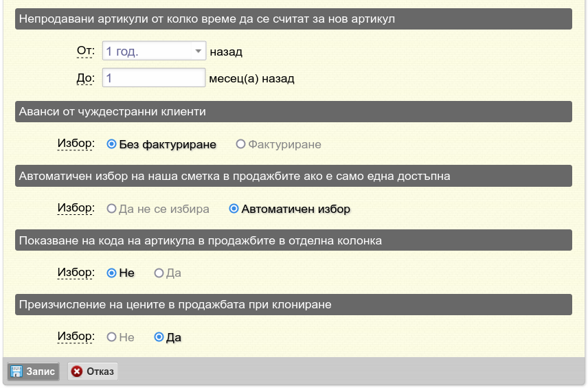Screen dimensions: 588x388
Task: Open the От period dropdown arrow
Action: [x=198, y=51]
